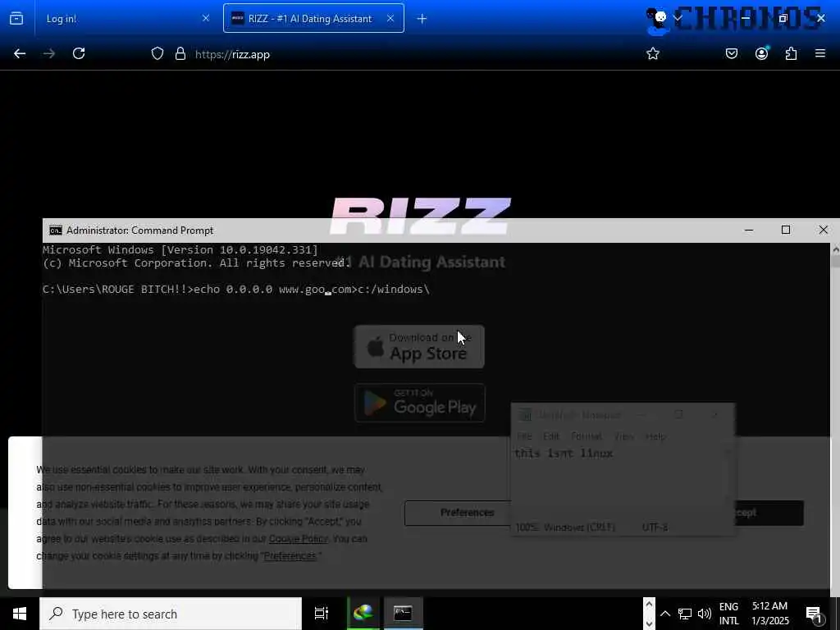Click the ENG INTL language indicator

pyautogui.click(x=728, y=614)
